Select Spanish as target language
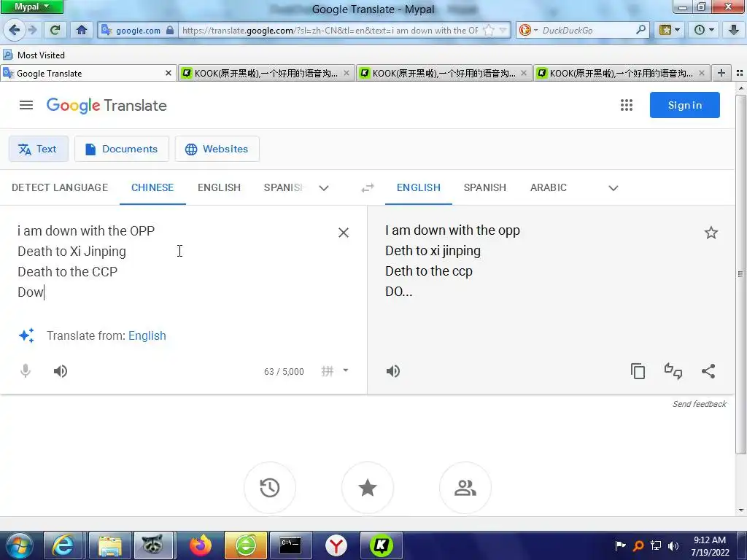 tap(485, 187)
